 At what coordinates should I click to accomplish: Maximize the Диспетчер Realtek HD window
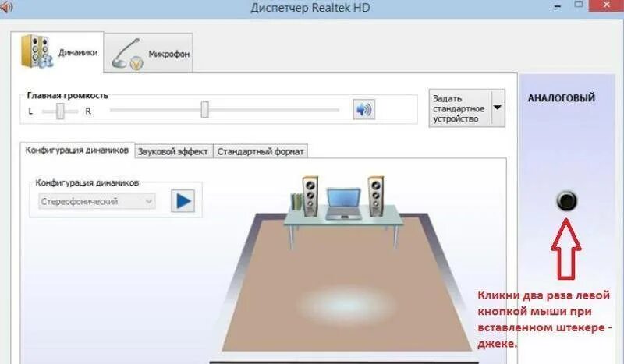tap(579, 5)
